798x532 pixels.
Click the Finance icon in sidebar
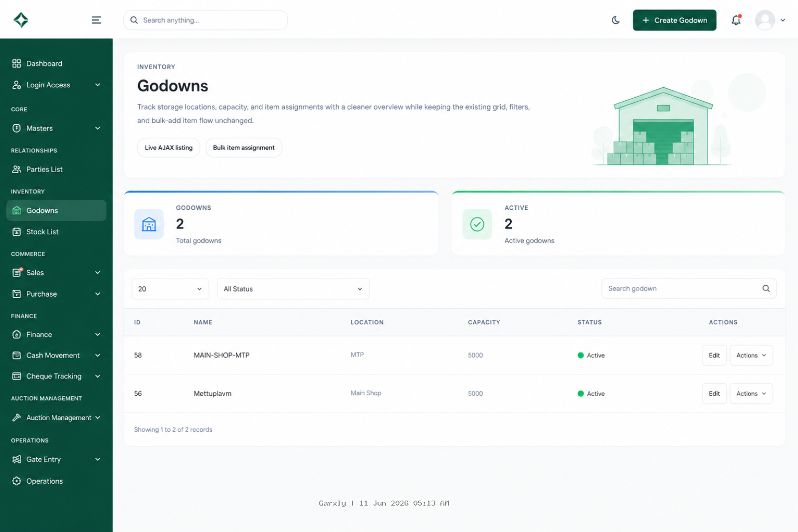16,335
